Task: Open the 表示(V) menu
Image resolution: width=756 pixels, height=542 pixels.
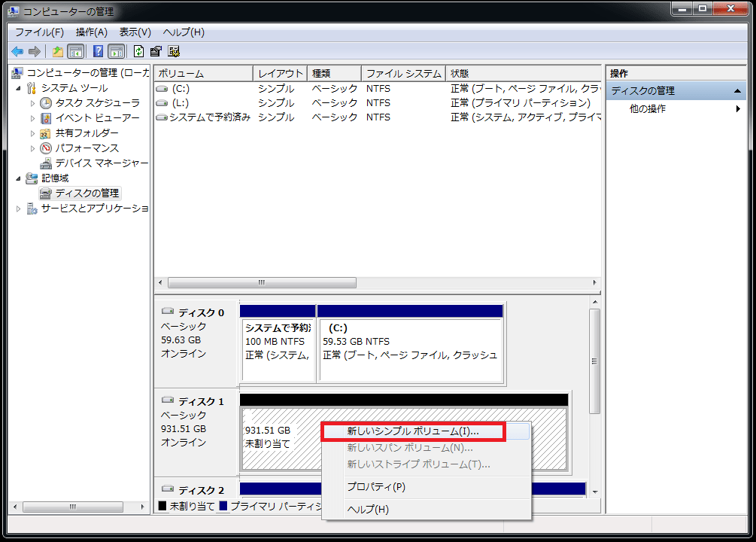Action: pyautogui.click(x=135, y=32)
